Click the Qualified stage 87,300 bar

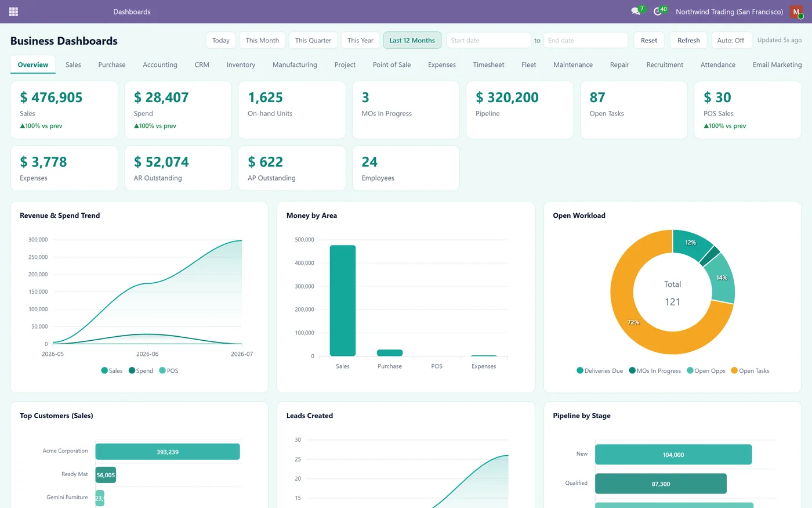coord(661,484)
